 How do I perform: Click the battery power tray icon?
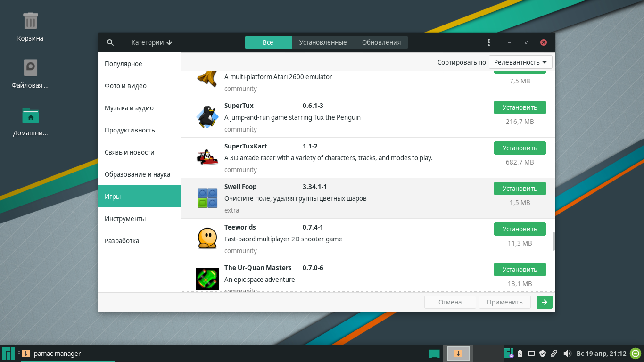[520, 354]
